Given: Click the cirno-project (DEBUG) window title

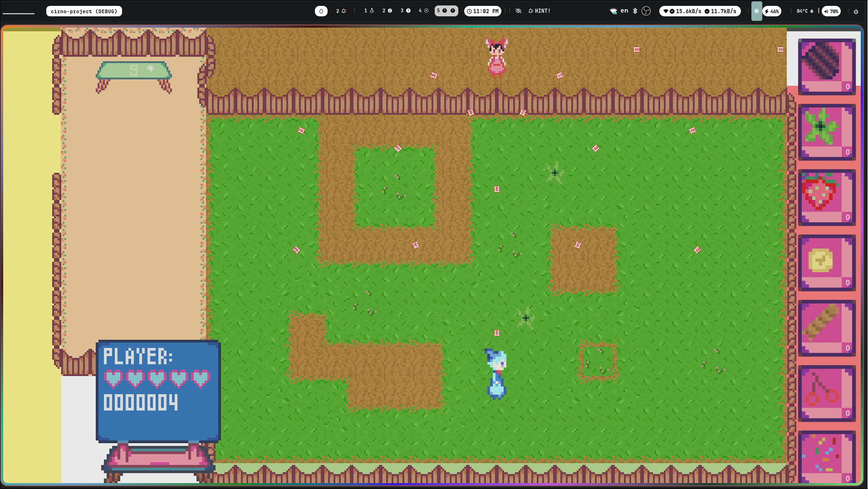Looking at the screenshot, I should point(84,11).
